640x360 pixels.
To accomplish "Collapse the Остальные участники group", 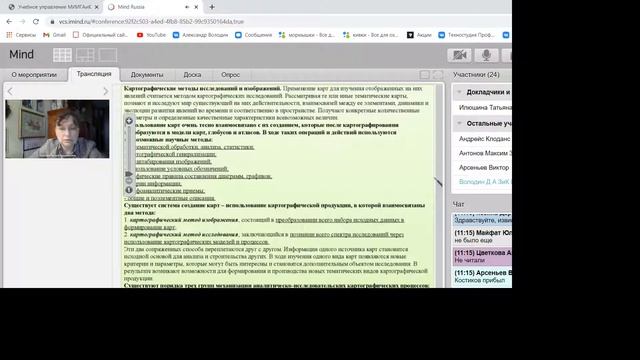I will 459,123.
